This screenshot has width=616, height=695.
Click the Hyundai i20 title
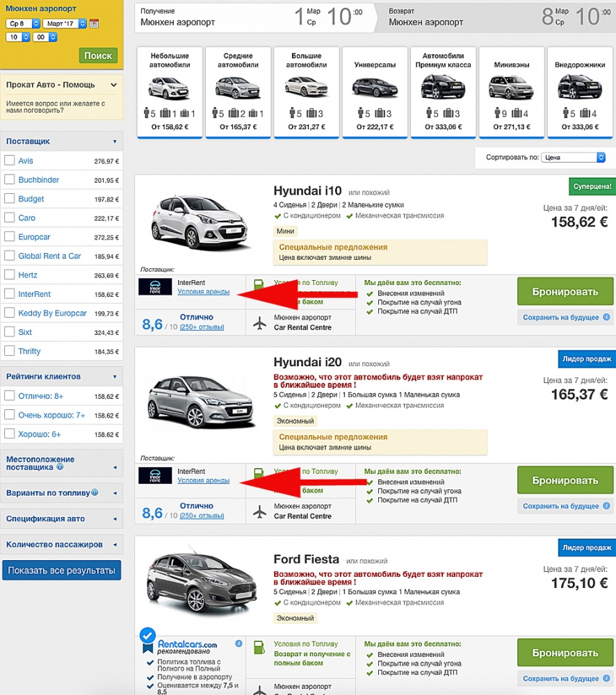click(x=307, y=362)
